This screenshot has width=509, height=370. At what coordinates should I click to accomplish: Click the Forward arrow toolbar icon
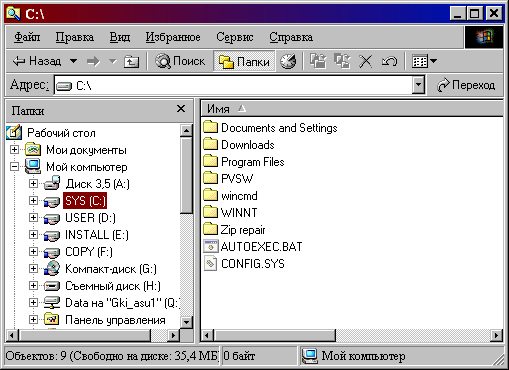[x=93, y=61]
